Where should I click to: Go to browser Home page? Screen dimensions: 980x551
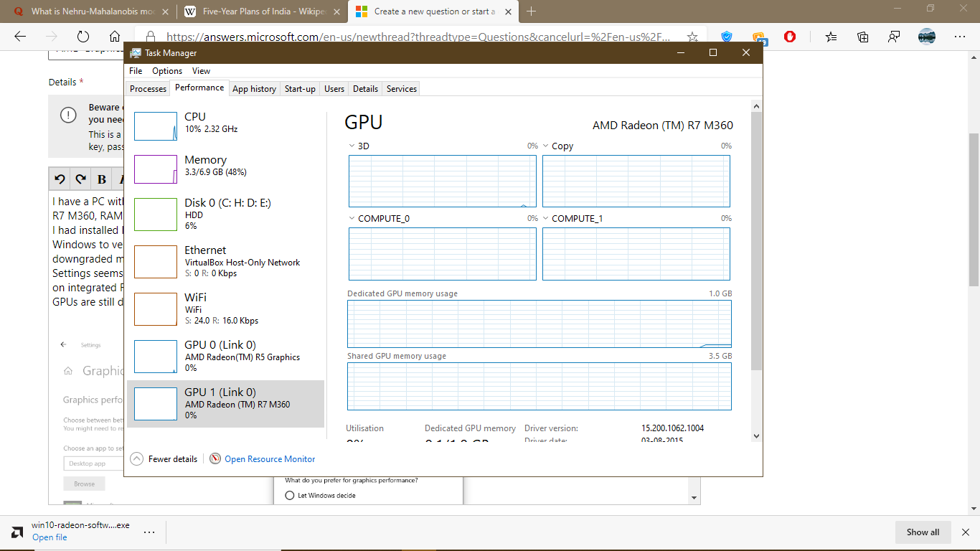coord(115,37)
